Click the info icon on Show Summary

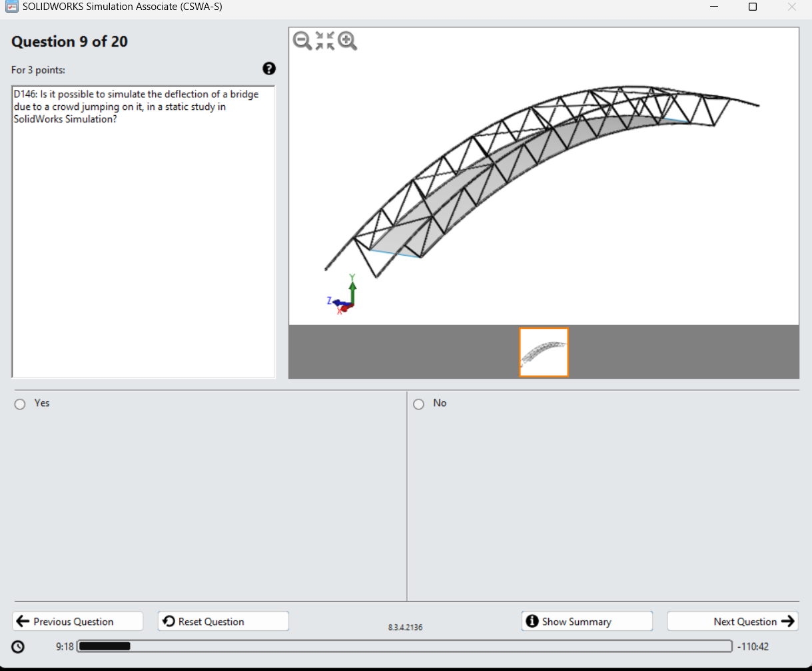pyautogui.click(x=532, y=621)
